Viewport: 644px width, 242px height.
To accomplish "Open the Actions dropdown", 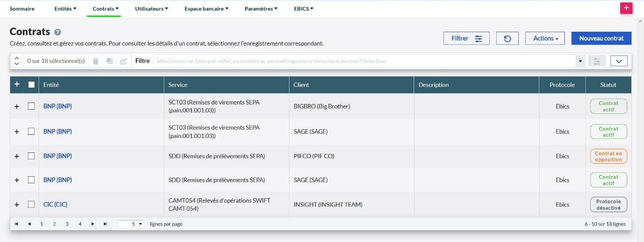I will [x=544, y=38].
